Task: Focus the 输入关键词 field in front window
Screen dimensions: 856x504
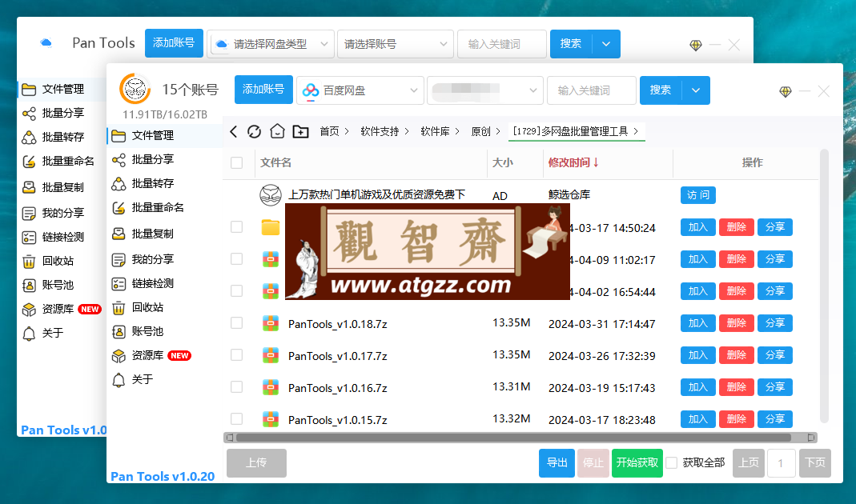Action: click(592, 90)
